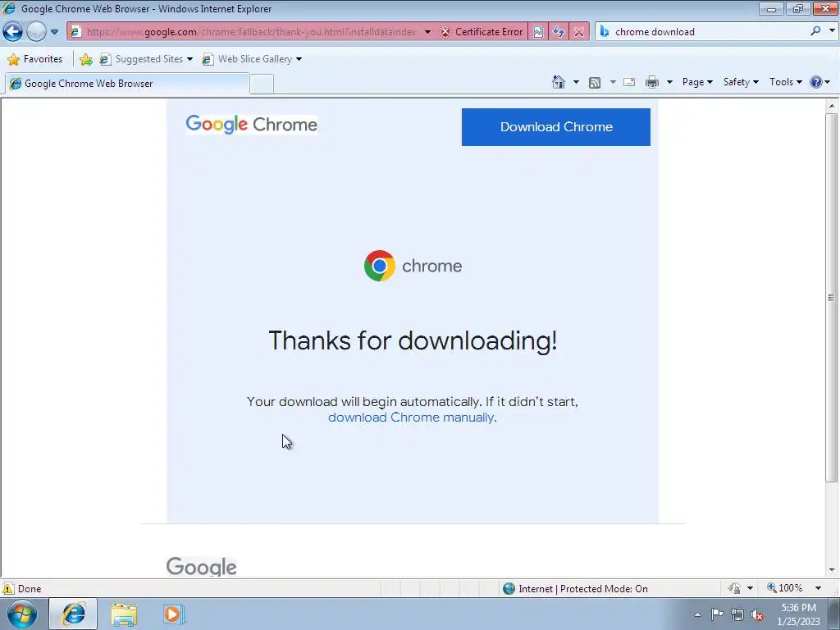Screen dimensions: 840x630
Task: Click the Print icon
Action: (x=652, y=82)
